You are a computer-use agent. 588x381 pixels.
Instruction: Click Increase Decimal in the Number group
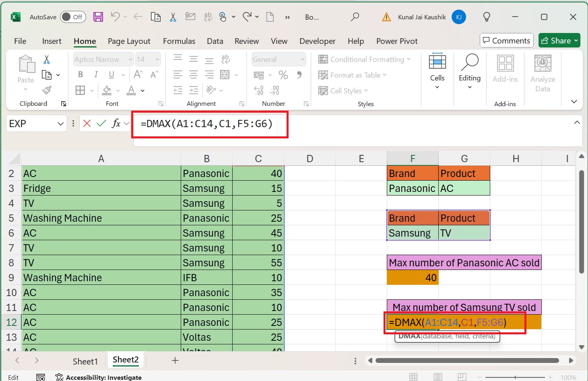259,90
